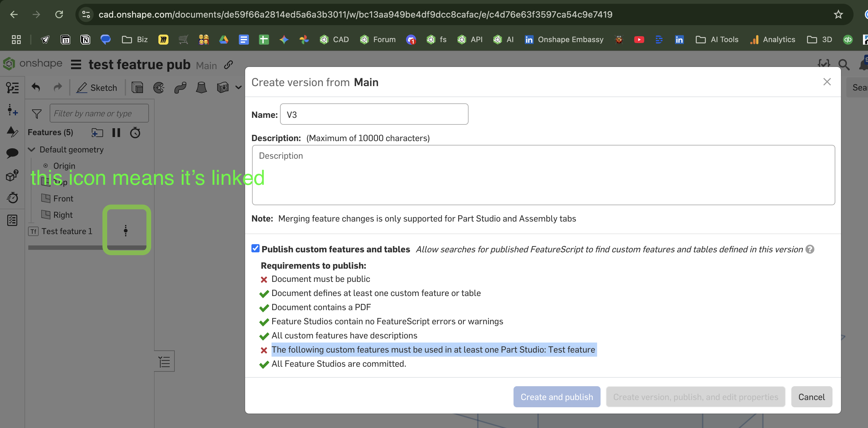This screenshot has height=428, width=868.
Task: Open dropdown arrow next to thicken tool
Action: [x=239, y=88]
